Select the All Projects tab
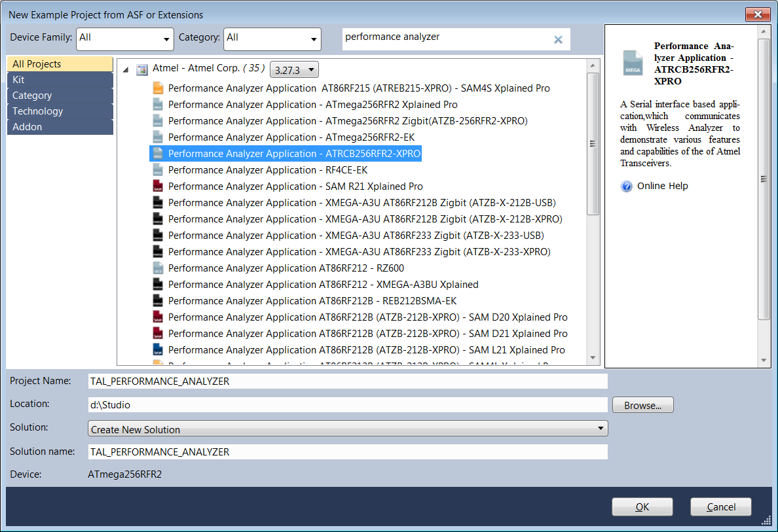Image resolution: width=778 pixels, height=532 pixels. (60, 64)
